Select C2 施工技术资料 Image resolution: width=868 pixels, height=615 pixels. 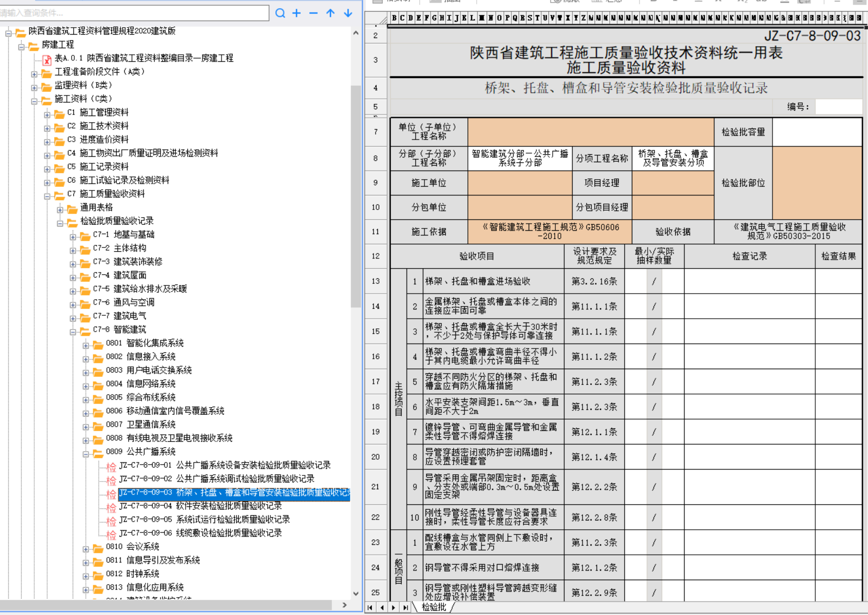point(98,126)
